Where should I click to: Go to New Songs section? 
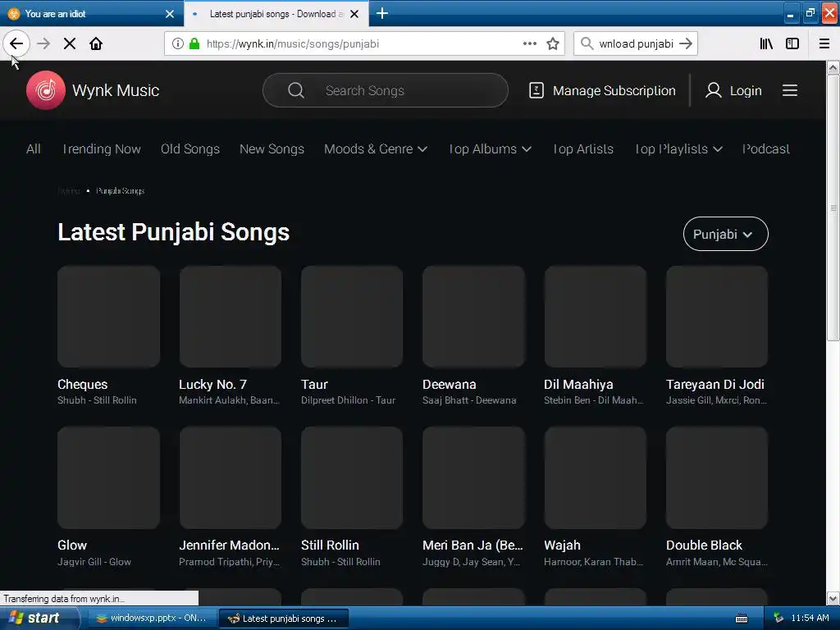(x=272, y=149)
